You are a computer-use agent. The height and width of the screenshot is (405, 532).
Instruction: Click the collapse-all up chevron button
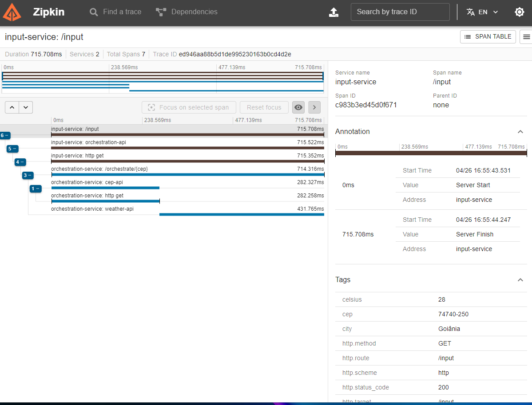(x=12, y=107)
